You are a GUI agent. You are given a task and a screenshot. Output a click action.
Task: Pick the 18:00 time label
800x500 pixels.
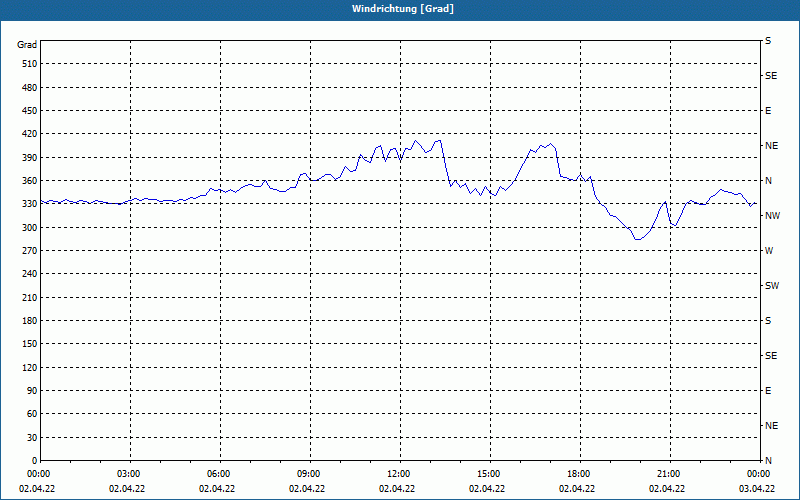(x=580, y=474)
